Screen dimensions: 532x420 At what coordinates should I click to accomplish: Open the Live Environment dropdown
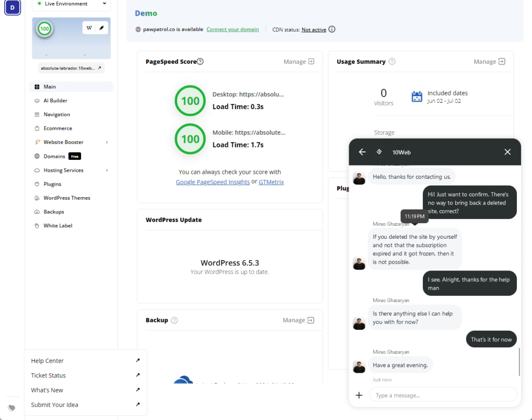(x=71, y=4)
